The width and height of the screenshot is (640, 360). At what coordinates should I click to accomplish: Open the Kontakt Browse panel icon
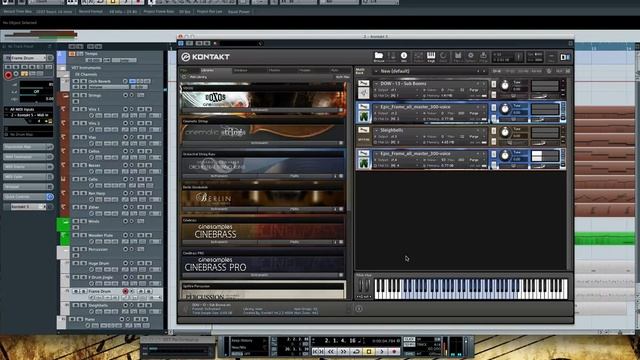click(x=379, y=57)
